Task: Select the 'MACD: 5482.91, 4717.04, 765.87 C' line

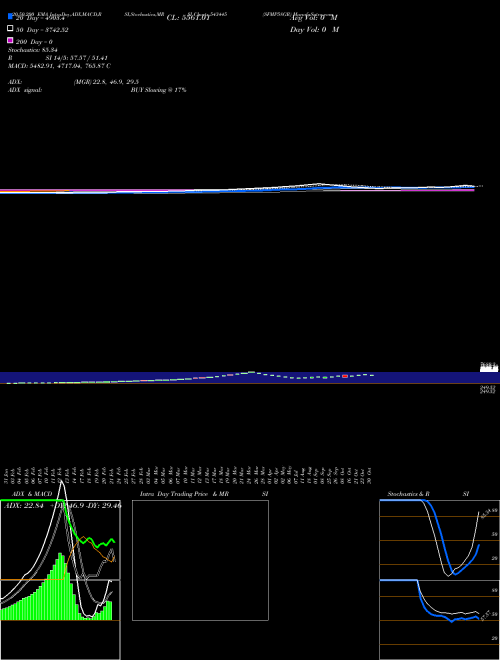Action: pyautogui.click(x=59, y=66)
